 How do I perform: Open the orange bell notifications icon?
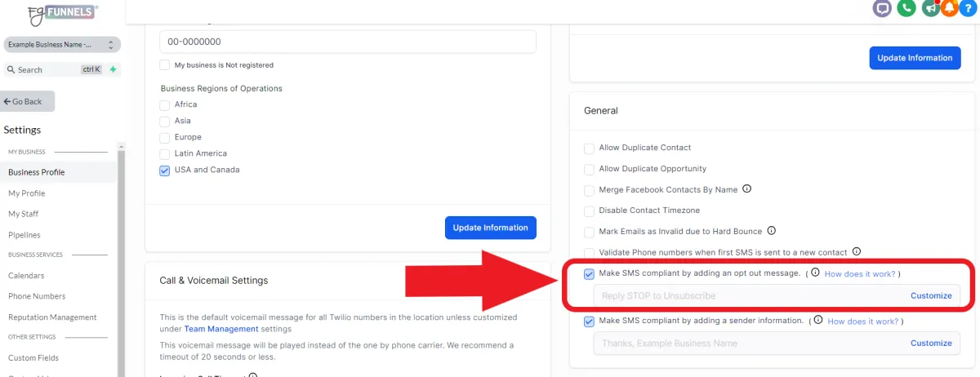949,8
